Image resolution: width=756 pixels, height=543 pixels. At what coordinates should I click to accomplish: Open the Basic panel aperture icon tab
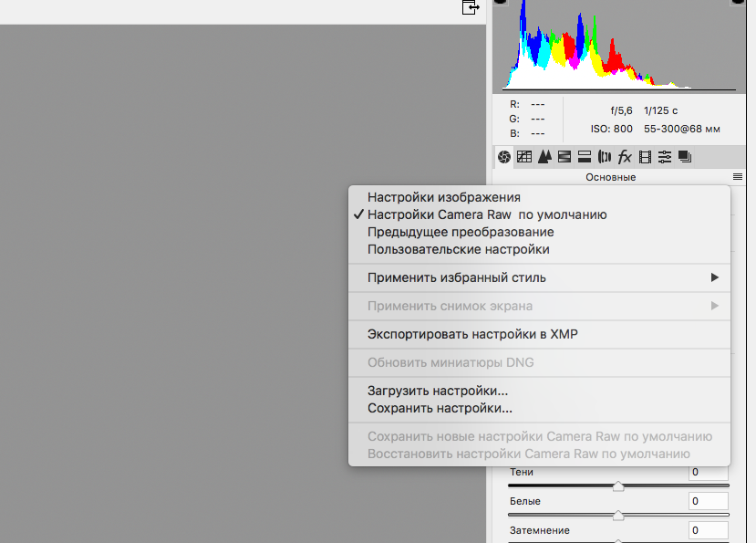[503, 157]
